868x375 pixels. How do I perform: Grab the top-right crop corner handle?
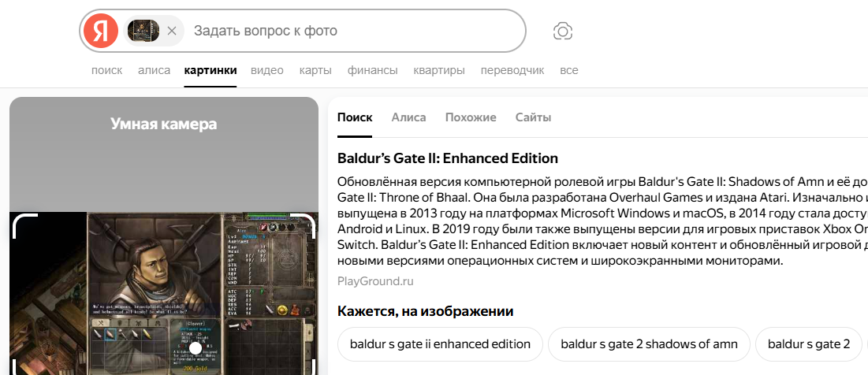point(304,225)
